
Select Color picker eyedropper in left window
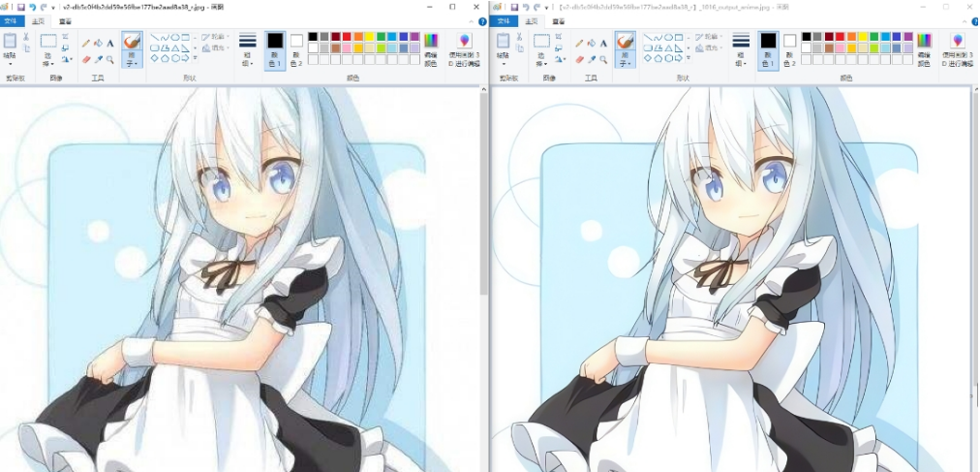tap(98, 59)
